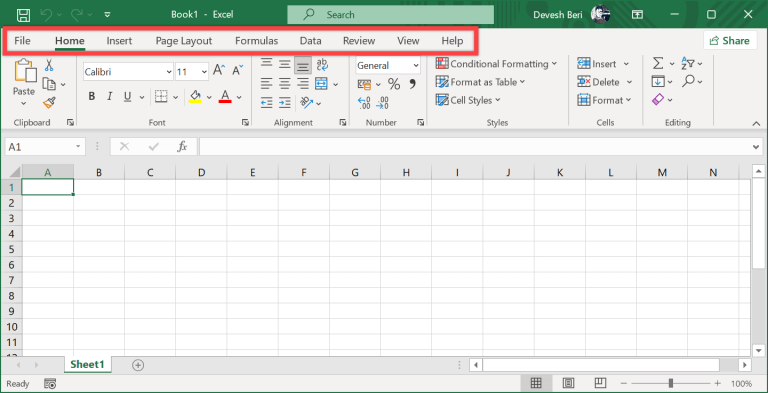
Task: Open the Formulas tab
Action: [256, 41]
